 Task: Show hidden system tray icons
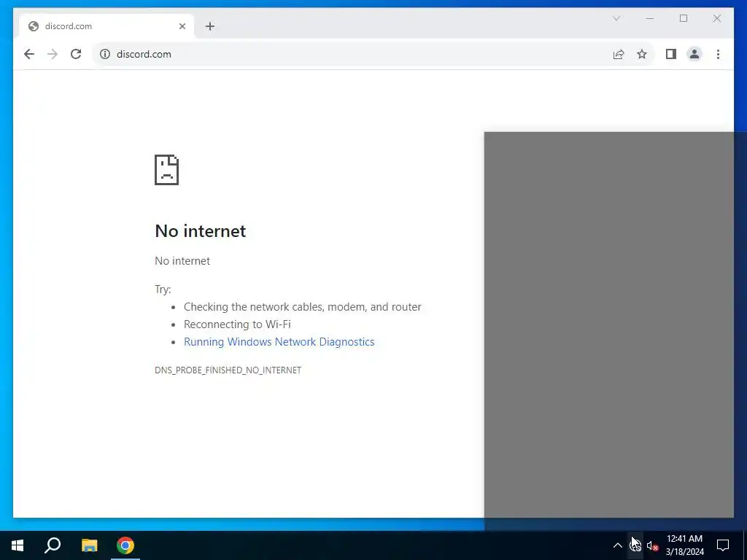coord(617,545)
